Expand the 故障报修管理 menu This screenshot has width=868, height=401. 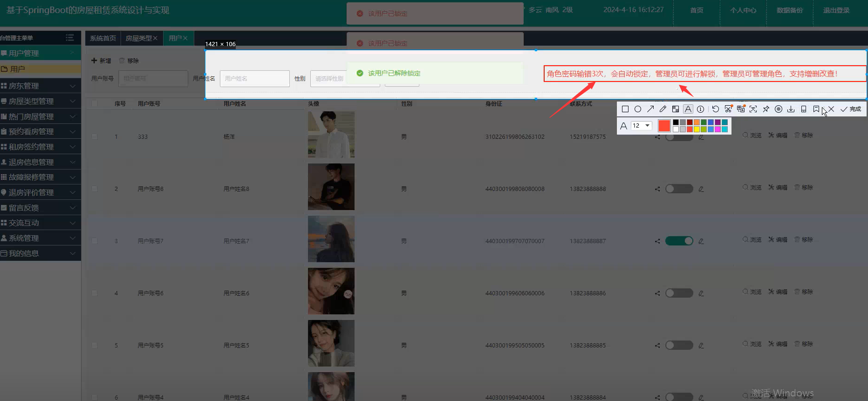click(41, 177)
